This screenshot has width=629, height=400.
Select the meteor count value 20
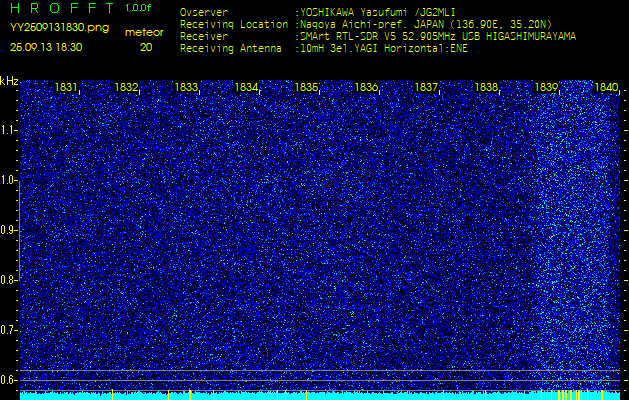(146, 47)
